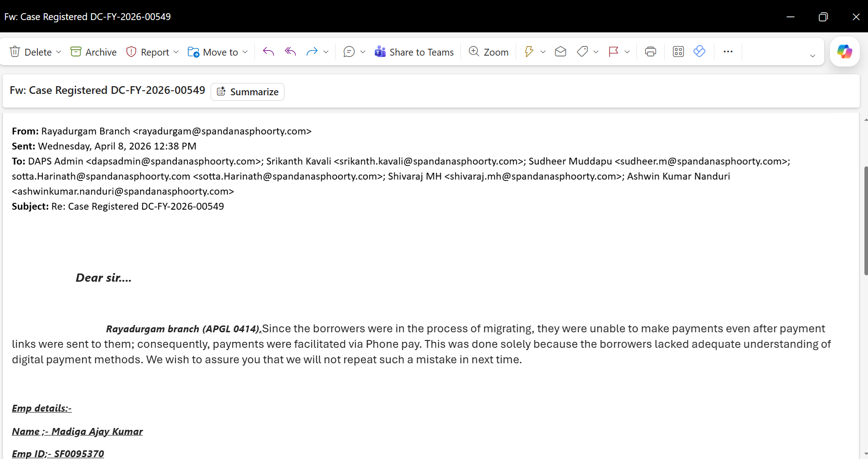Screen dimensions: 868x459
Task: Open the Move to dropdown
Action: (x=217, y=52)
